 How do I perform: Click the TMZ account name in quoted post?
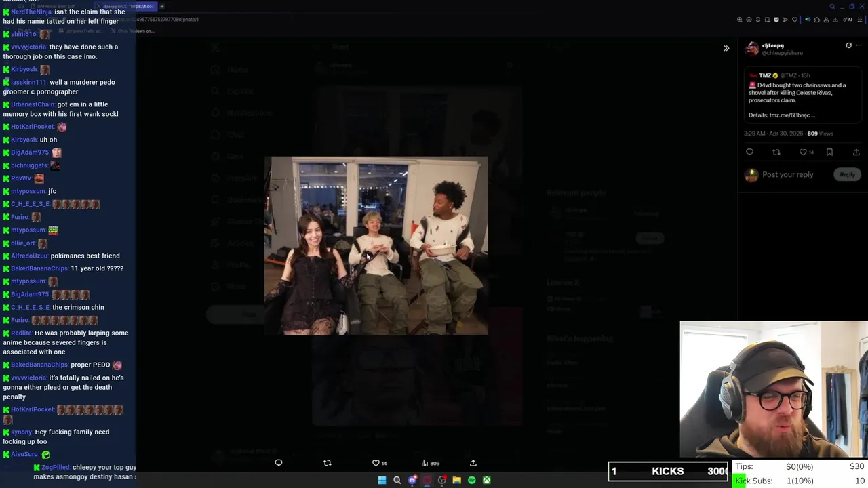765,75
